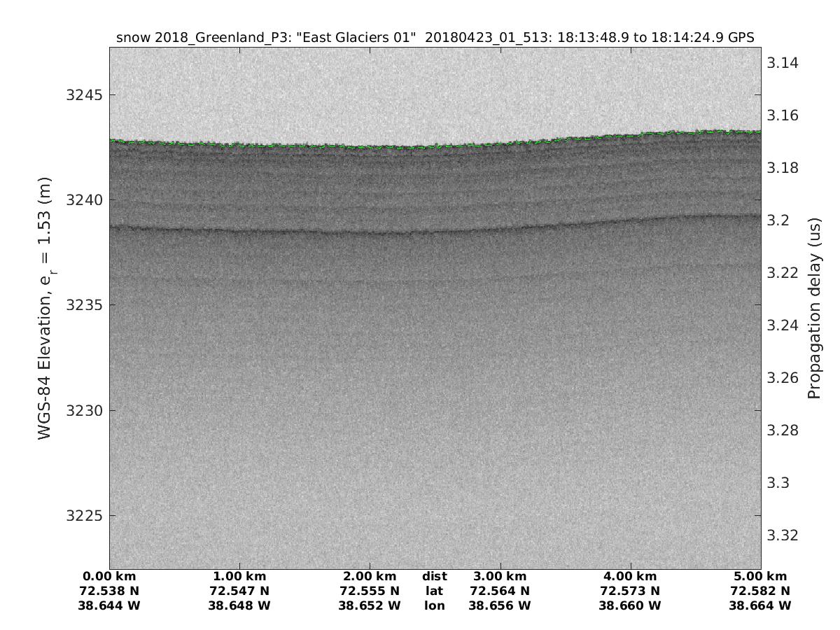
Task: Click the 3.2 propagation delay tick
Action: pyautogui.click(x=778, y=220)
